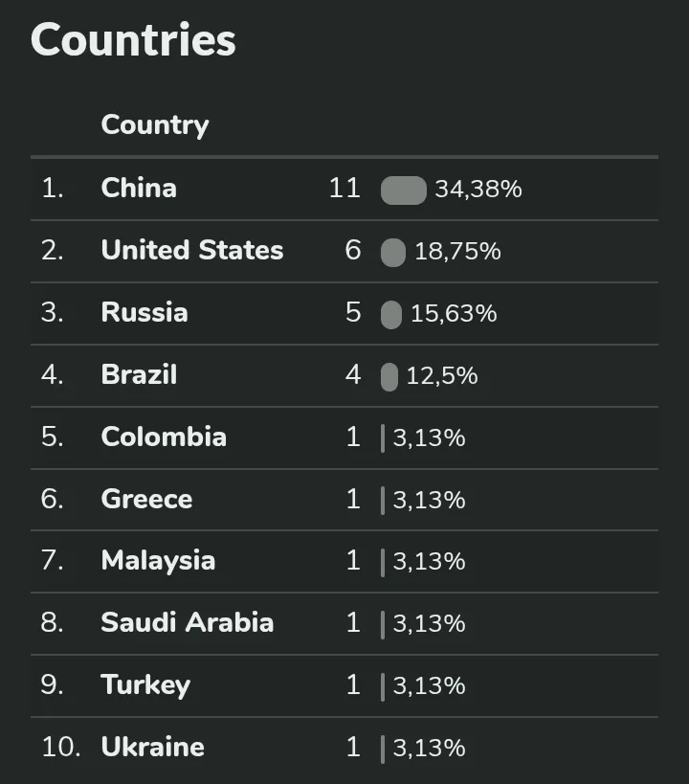Click the Brazil country name
This screenshot has height=784, width=689.
coord(139,374)
